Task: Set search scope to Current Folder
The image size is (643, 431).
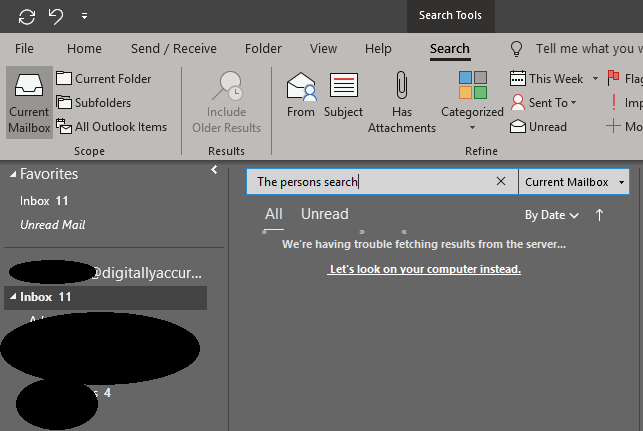Action: tap(103, 78)
